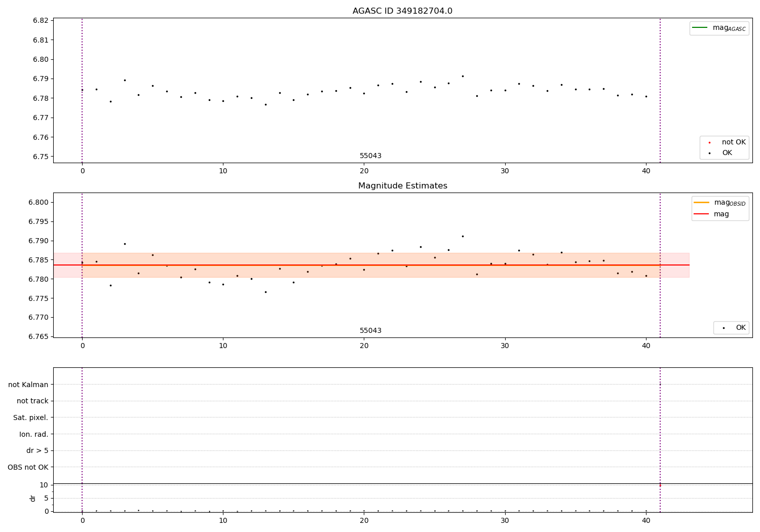Click the dr axis tick label 5
Screen dimensions: 760x532
click(46, 498)
